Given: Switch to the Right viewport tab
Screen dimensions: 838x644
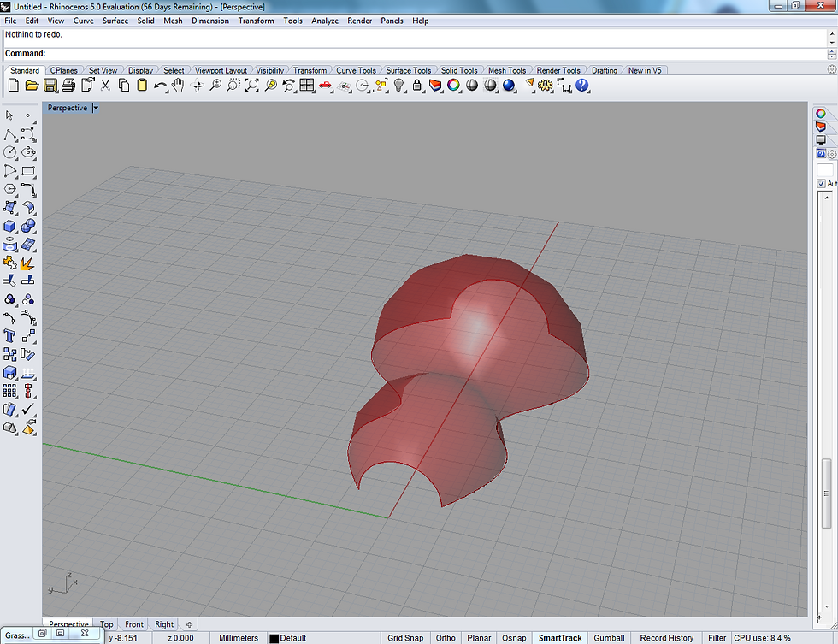Looking at the screenshot, I should pyautogui.click(x=164, y=624).
